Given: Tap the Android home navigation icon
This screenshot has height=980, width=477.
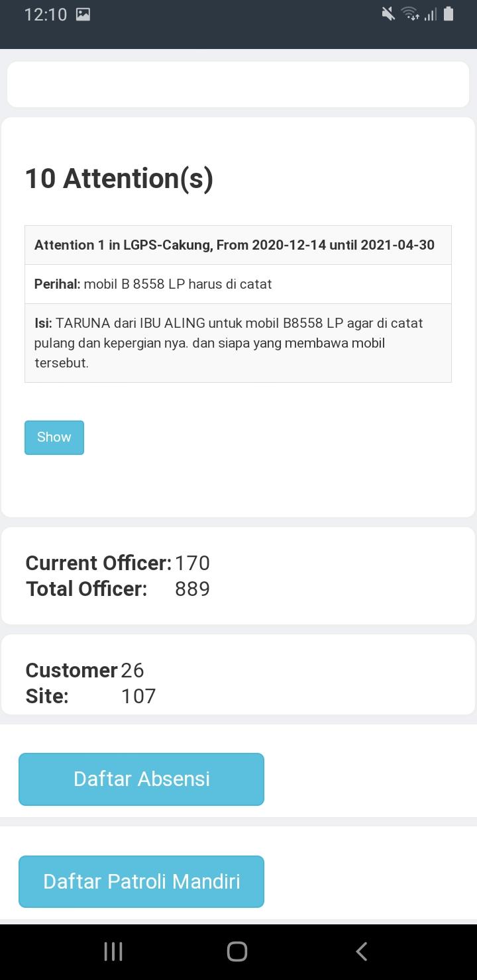Looking at the screenshot, I should 237,952.
